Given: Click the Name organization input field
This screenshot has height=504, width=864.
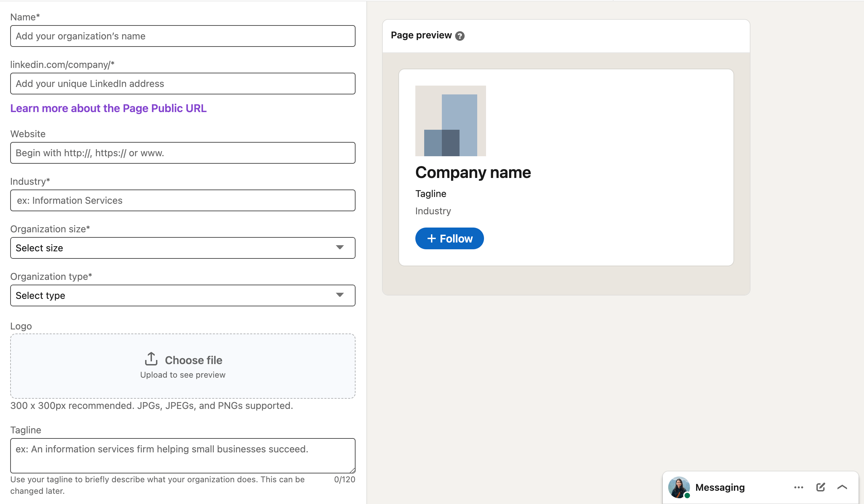Looking at the screenshot, I should [183, 36].
